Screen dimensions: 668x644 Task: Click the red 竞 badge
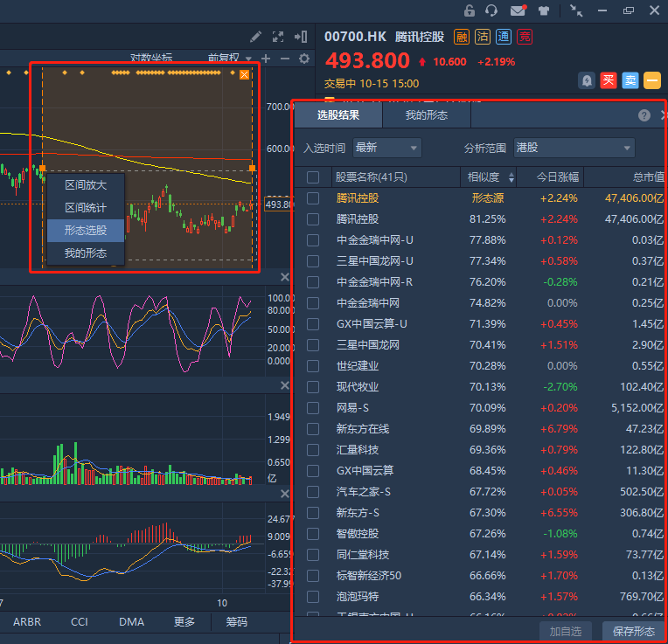tap(525, 37)
